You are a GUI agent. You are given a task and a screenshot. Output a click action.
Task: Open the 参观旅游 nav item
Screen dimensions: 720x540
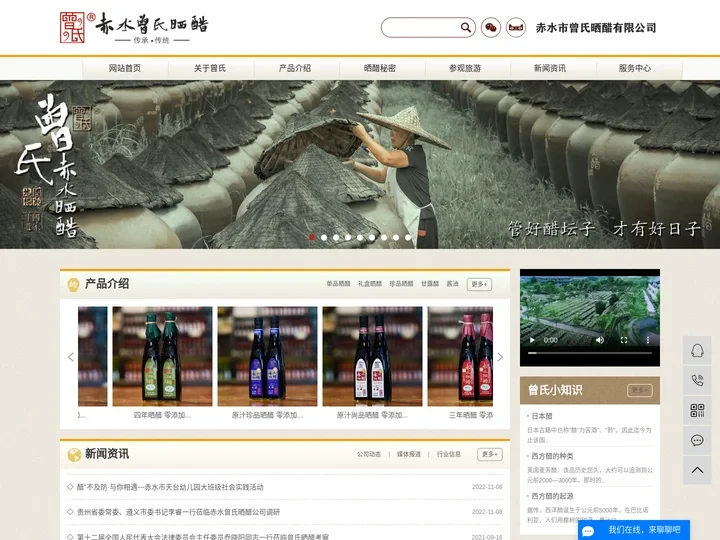pyautogui.click(x=465, y=68)
